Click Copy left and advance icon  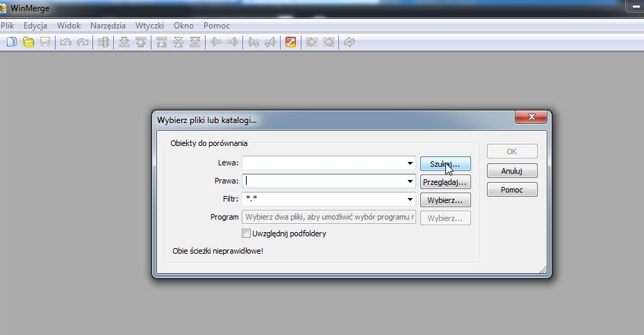coord(270,42)
